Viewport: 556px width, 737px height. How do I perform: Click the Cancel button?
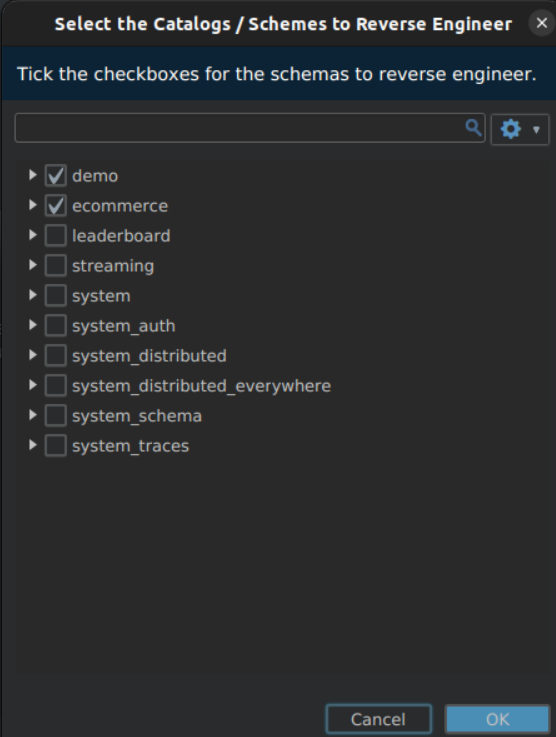(378, 719)
